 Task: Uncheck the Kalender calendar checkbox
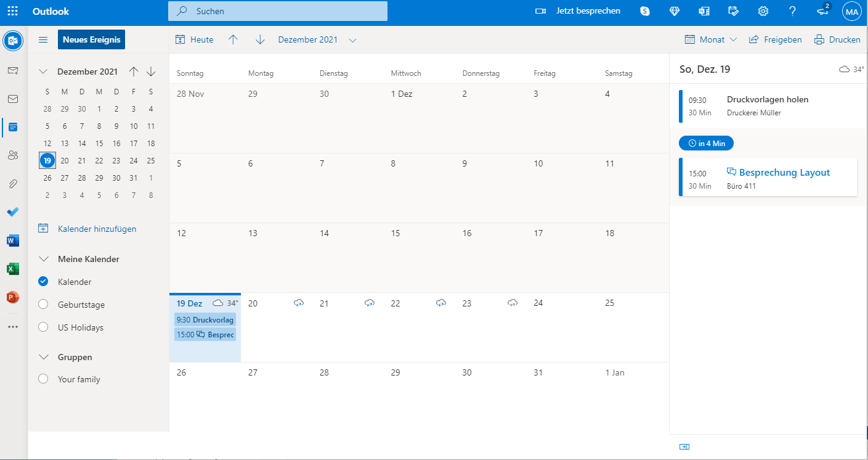click(43, 282)
